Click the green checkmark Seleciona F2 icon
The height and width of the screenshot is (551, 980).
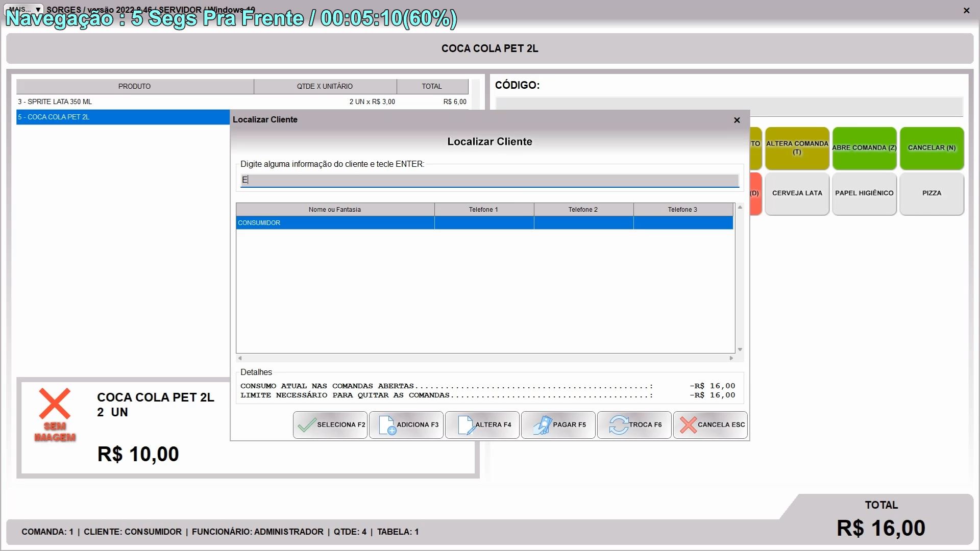[307, 425]
